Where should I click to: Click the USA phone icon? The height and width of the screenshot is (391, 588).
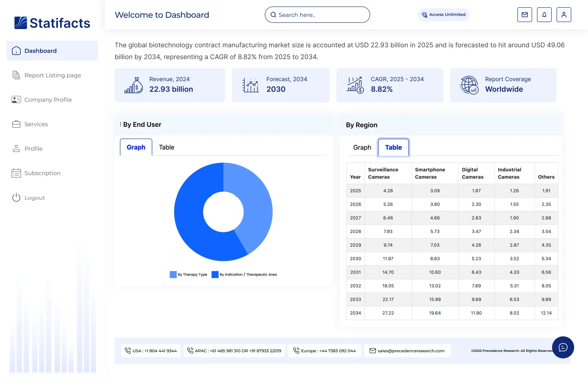click(128, 350)
